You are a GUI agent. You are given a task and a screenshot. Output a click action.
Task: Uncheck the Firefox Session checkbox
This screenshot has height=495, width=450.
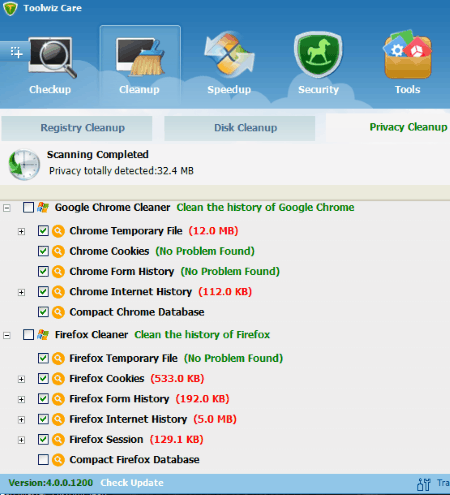43,439
